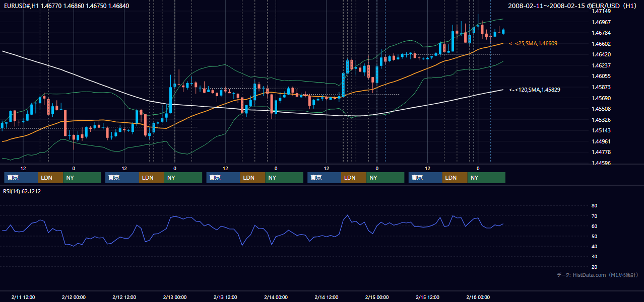Select the 2/11 12:00 time label
This screenshot has width=644, height=302.
click(23, 297)
